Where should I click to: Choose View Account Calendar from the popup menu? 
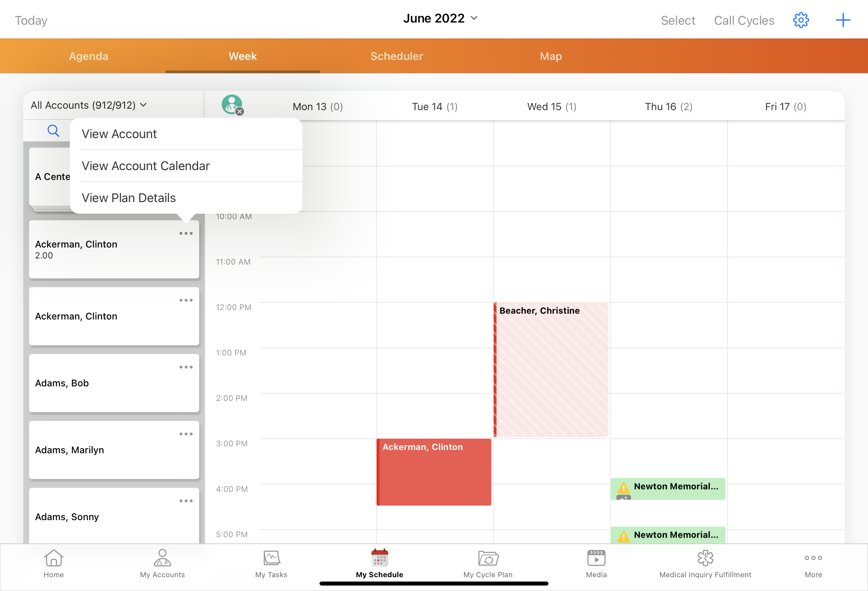(x=146, y=166)
